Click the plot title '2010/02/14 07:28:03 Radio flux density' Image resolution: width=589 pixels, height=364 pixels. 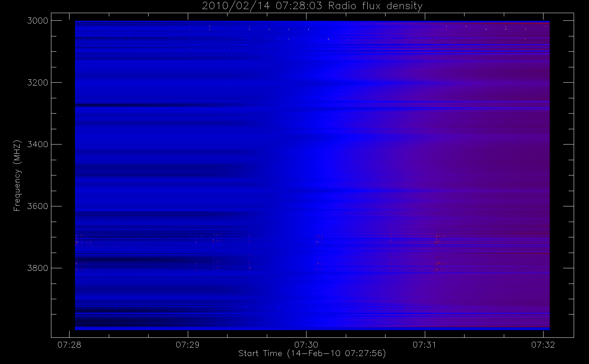click(x=312, y=6)
